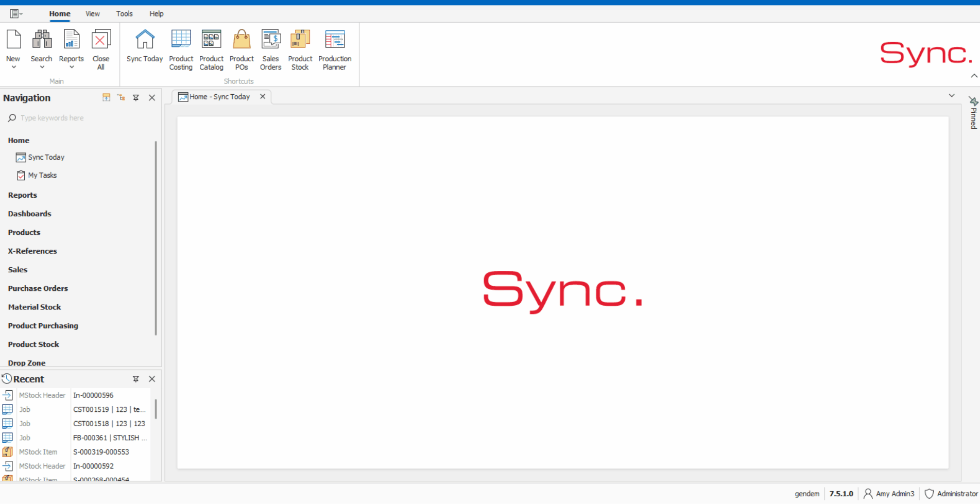Click the New document icon
980x504 pixels.
click(x=13, y=40)
